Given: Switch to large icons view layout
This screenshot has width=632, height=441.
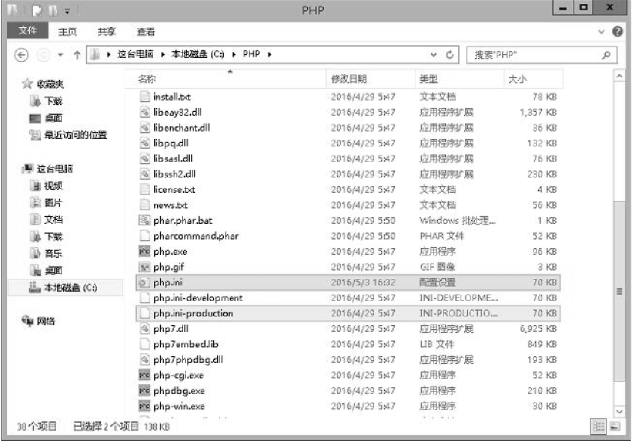Looking at the screenshot, I should pyautogui.click(x=615, y=426).
